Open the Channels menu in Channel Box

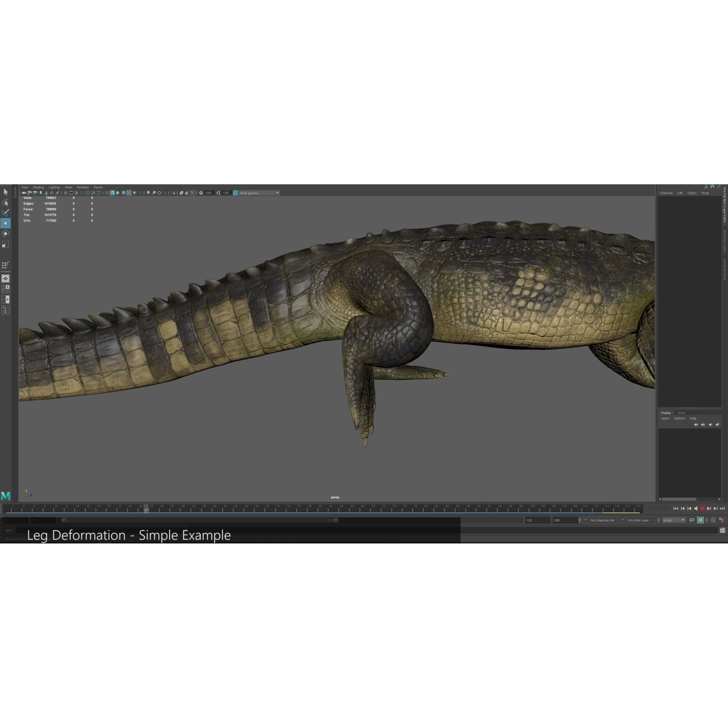pos(666,193)
